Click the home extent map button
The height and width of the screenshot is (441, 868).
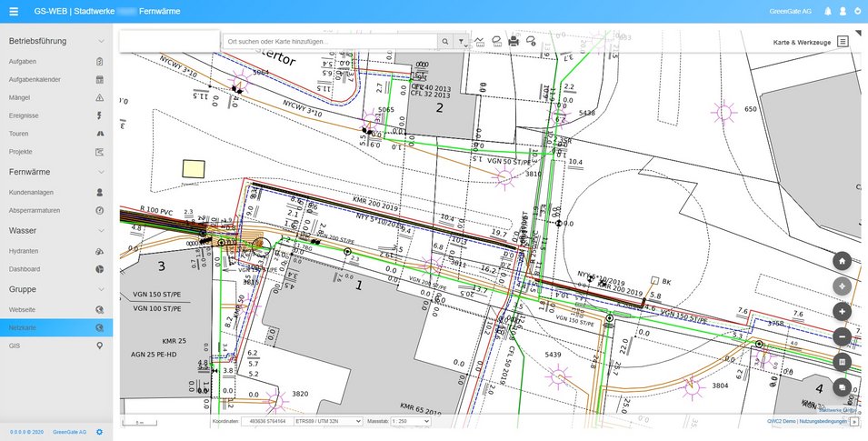tap(842, 261)
